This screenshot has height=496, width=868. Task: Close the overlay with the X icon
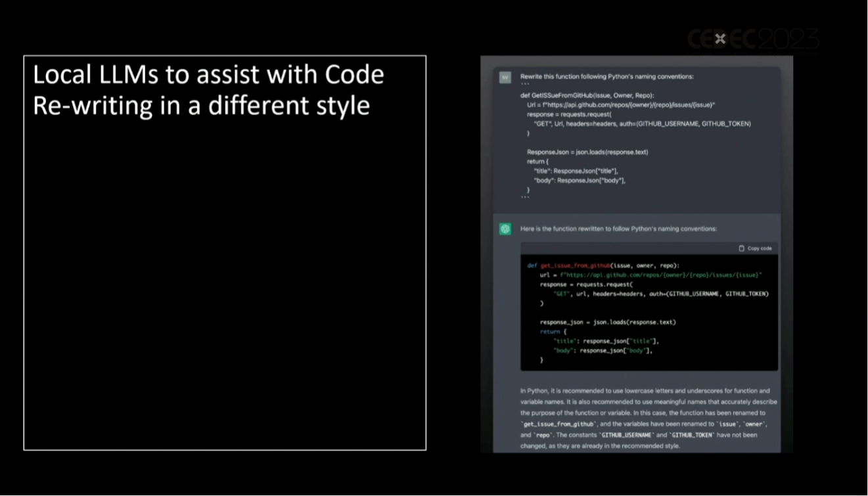pos(720,39)
